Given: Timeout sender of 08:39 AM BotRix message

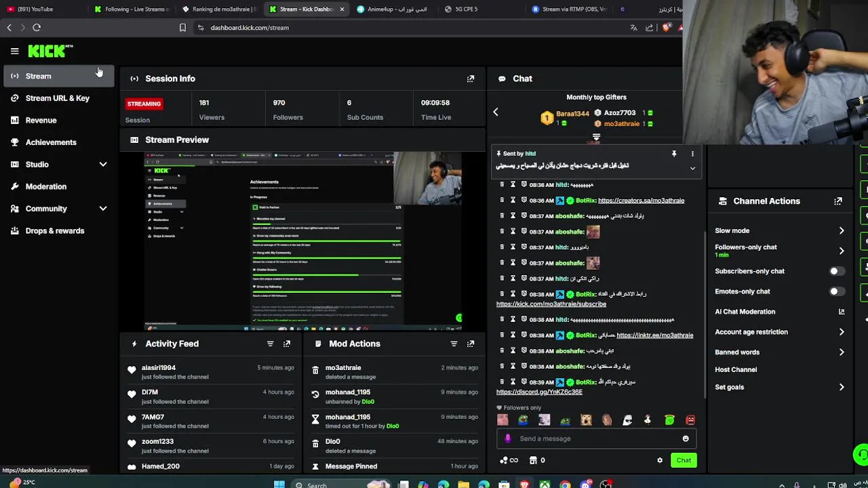Looking at the screenshot, I should (x=513, y=382).
